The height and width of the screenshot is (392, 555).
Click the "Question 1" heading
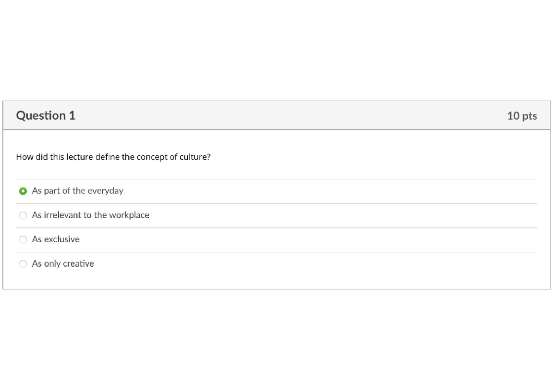45,116
